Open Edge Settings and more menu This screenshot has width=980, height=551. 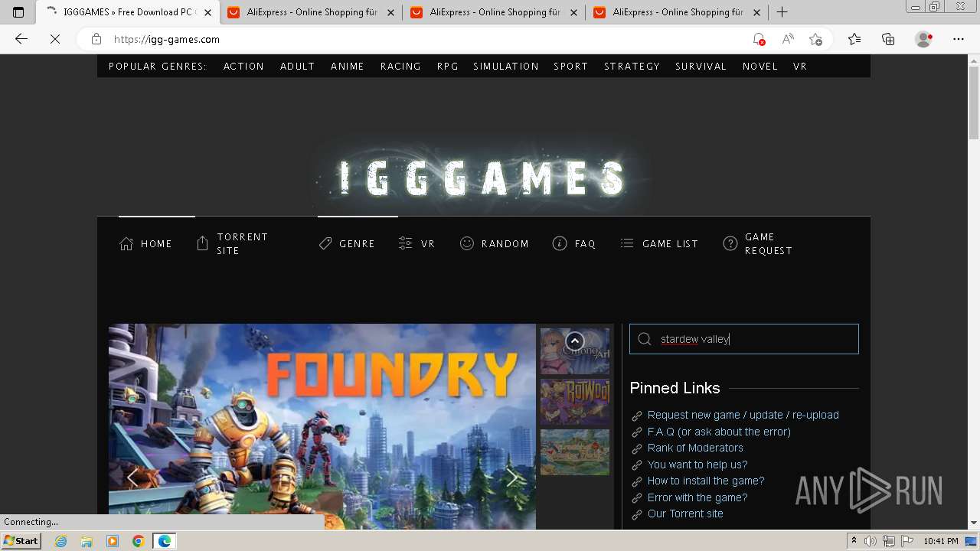(959, 39)
